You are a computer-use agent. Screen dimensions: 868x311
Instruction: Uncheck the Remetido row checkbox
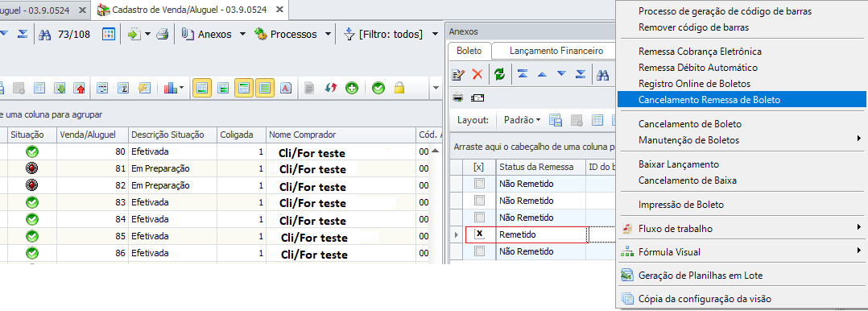coord(479,234)
